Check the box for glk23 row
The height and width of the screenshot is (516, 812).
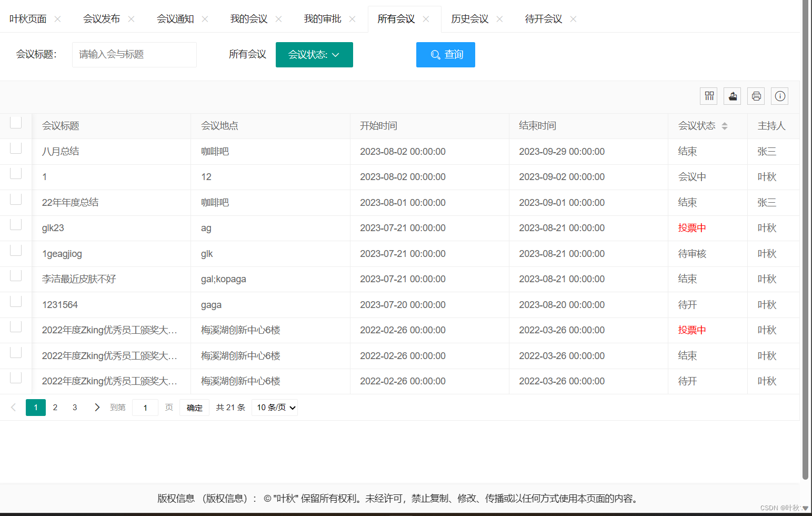coord(16,225)
